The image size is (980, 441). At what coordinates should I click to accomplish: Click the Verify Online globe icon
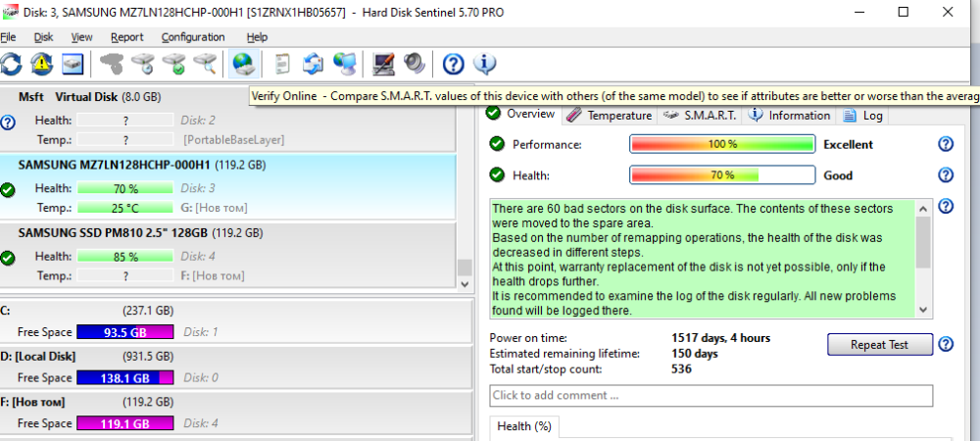[241, 65]
